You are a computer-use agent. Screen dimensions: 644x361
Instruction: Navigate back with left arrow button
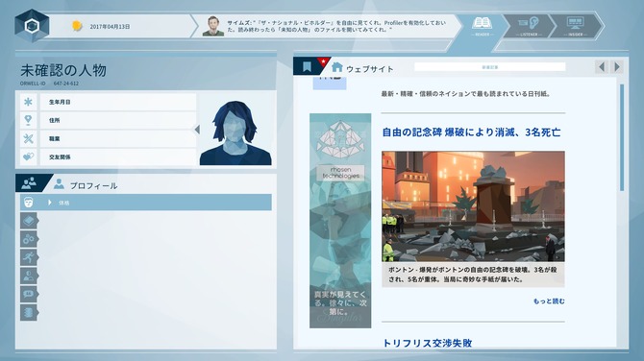(x=602, y=67)
